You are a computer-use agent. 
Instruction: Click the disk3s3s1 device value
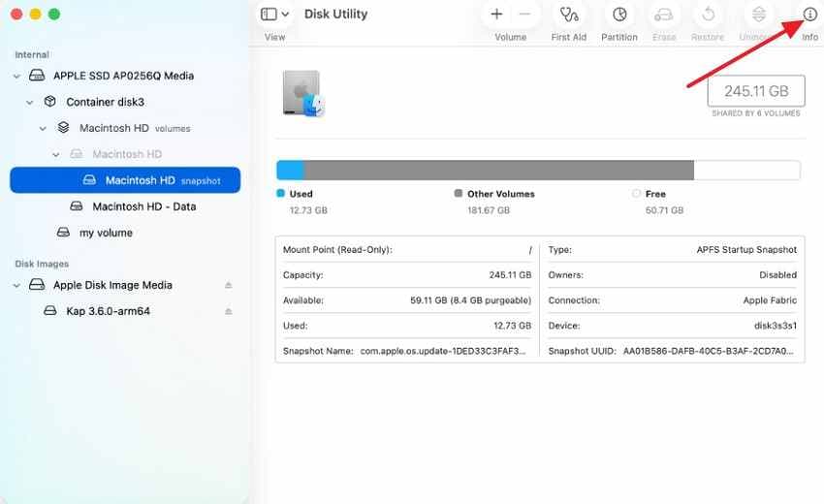point(776,326)
